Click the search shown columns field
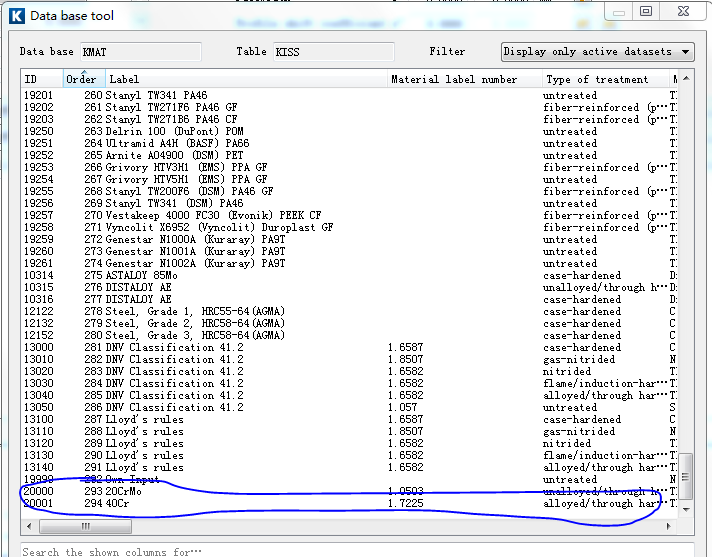This screenshot has height=557, width=712. click(x=357, y=551)
